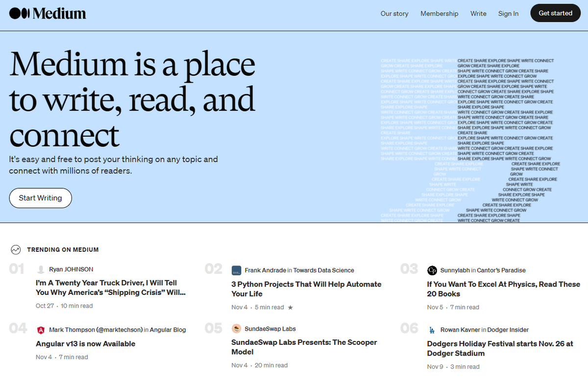
Task: Click the Start Writing button
Action: (40, 198)
